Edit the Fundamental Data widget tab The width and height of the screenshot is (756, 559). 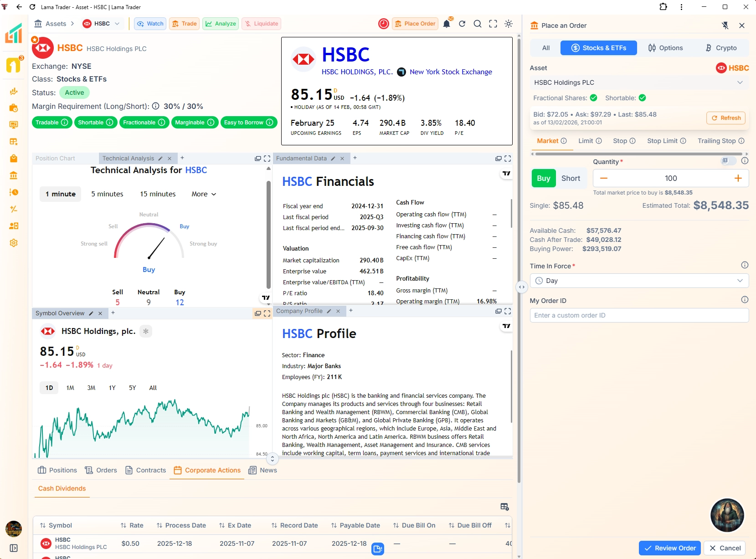click(x=333, y=159)
